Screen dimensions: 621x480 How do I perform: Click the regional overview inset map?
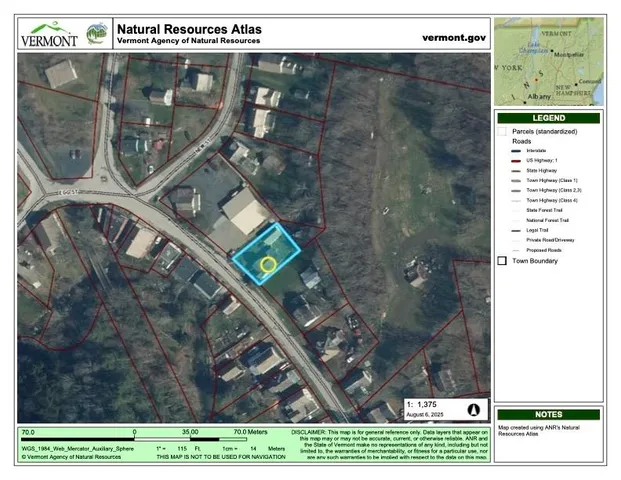pos(549,61)
